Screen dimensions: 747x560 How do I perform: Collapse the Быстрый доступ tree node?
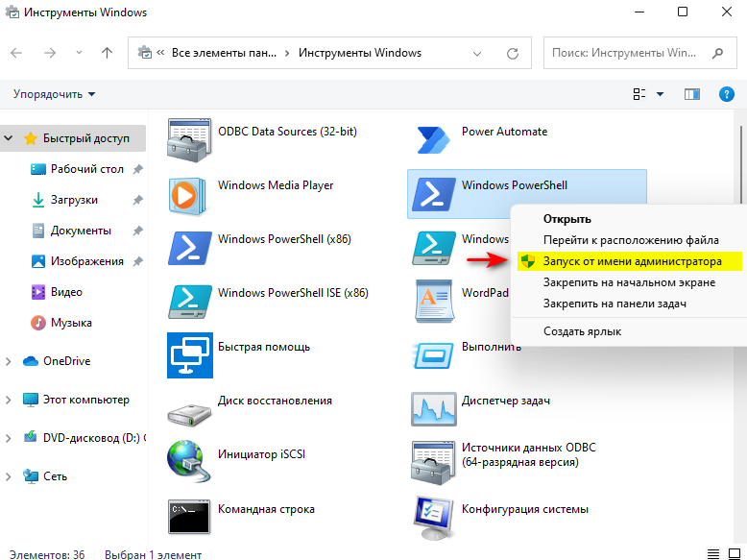(x=8, y=138)
